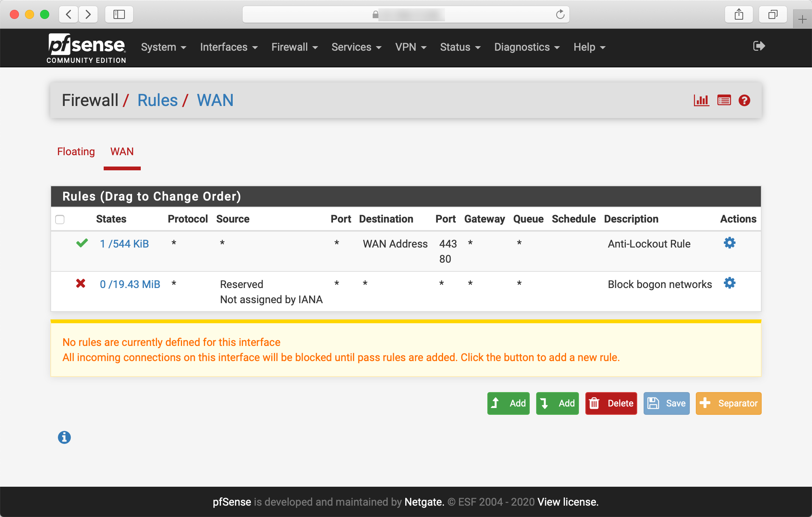The image size is (812, 517).
Task: Expand the System dropdown menu
Action: point(163,47)
